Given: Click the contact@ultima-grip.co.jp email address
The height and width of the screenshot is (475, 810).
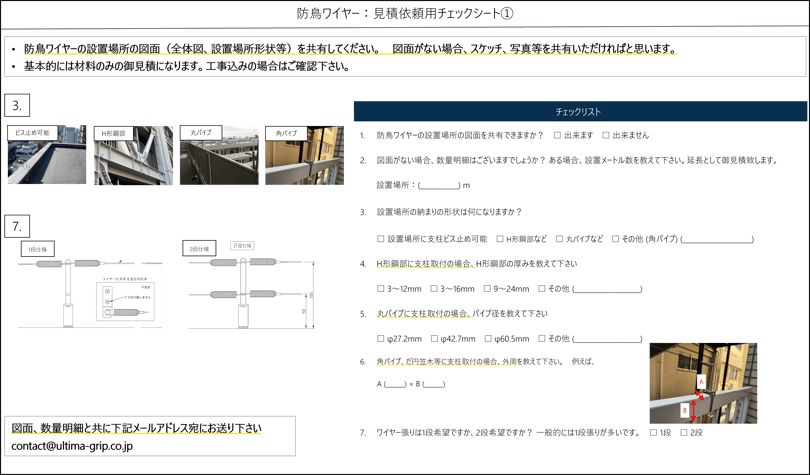Looking at the screenshot, I should tap(72, 446).
